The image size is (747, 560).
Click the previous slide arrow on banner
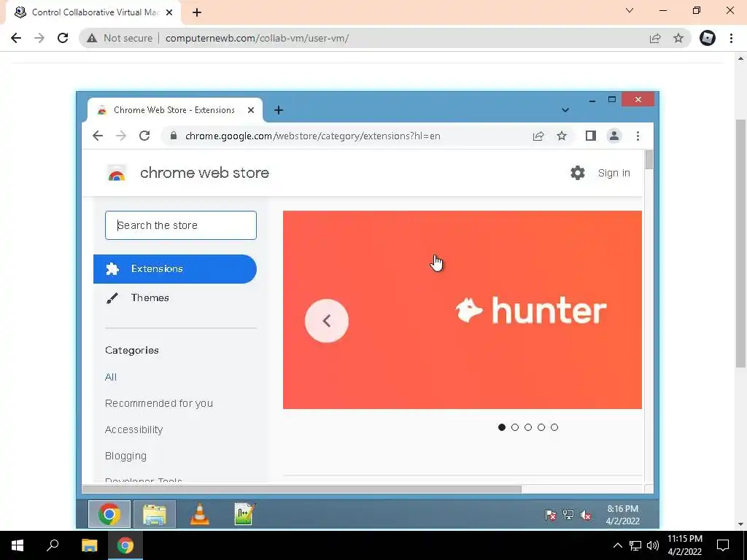click(326, 321)
